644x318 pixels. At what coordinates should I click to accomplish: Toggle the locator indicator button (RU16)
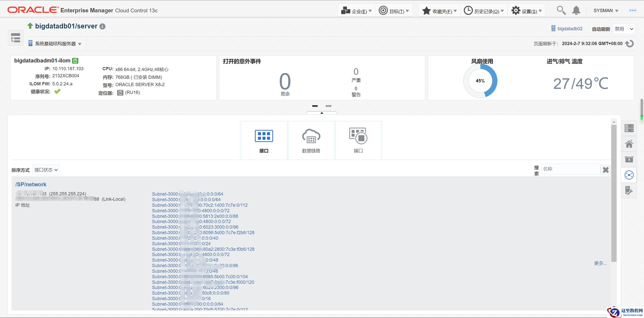click(x=120, y=93)
